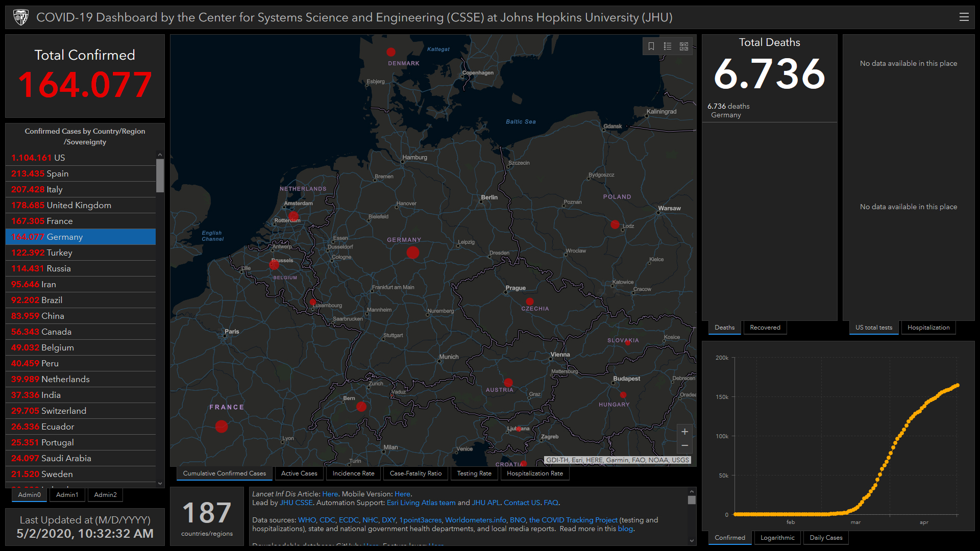Click the red case circle over Czechia

click(530, 302)
